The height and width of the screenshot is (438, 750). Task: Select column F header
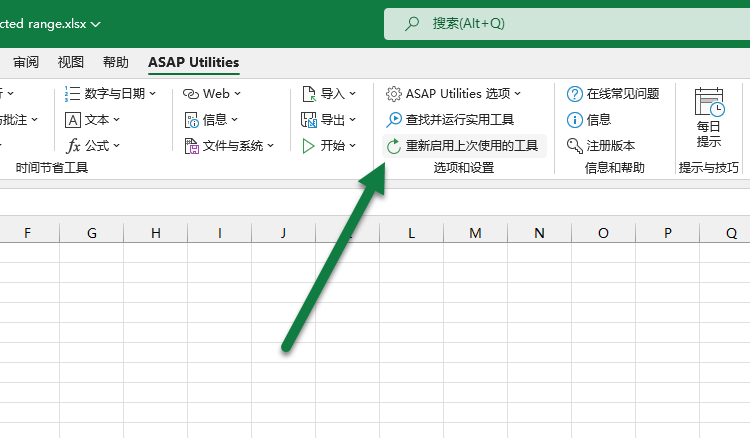[27, 233]
